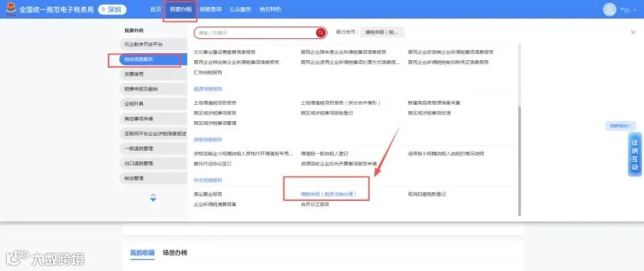Image resolution: width=644 pixels, height=271 pixels.
Task: Open 取消扣缴税款登记 link
Action: (426, 194)
